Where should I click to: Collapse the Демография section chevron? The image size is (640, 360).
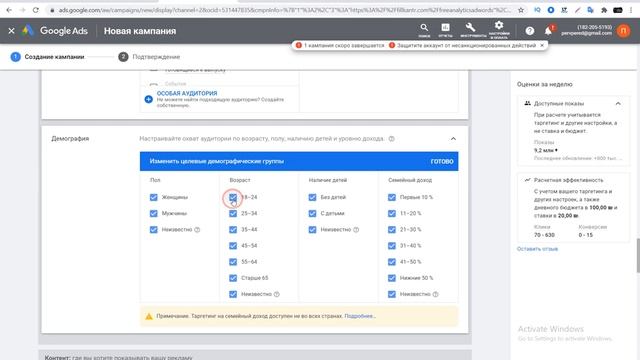(453, 139)
